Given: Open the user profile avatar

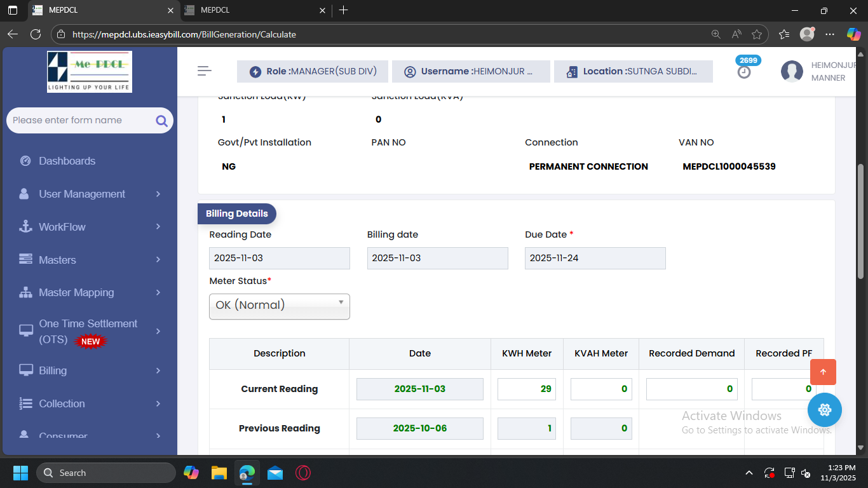Looking at the screenshot, I should pyautogui.click(x=792, y=71).
